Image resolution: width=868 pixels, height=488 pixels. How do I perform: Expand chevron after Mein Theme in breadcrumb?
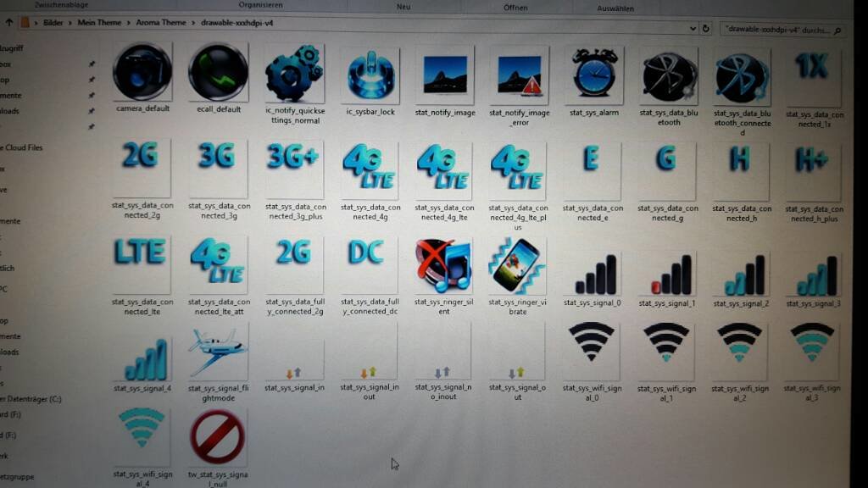[129, 23]
